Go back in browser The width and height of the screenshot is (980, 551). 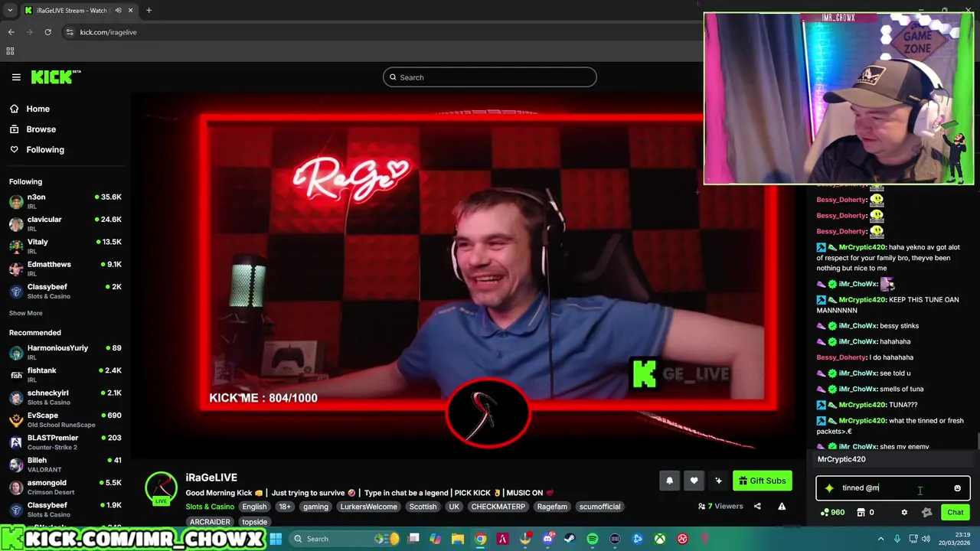[x=11, y=32]
